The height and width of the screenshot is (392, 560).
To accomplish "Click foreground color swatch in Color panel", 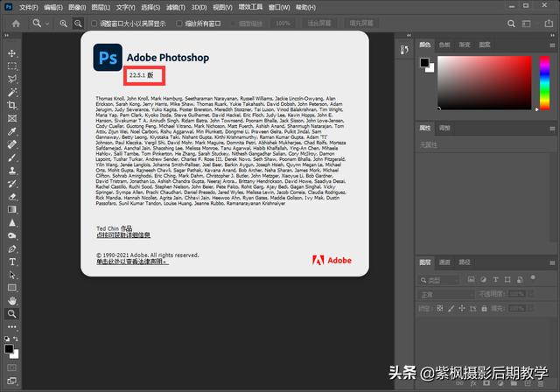I will (424, 62).
